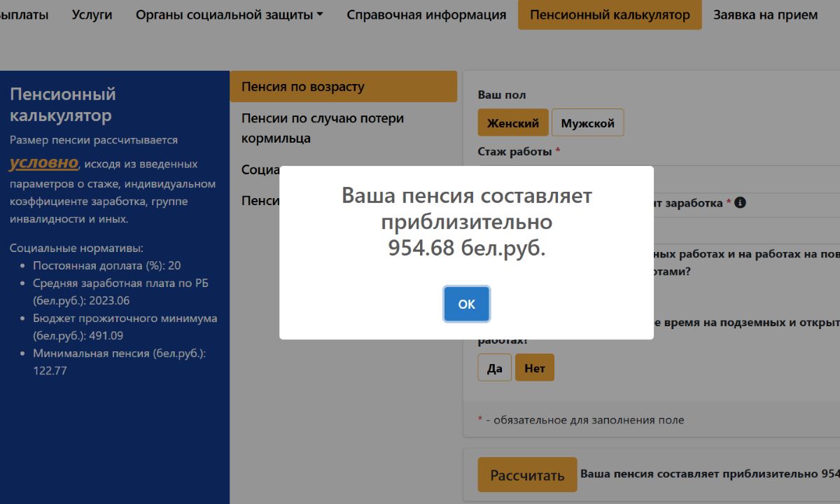
Task: Open the Пенсии по случаю потери кормильца tab
Action: [x=323, y=127]
